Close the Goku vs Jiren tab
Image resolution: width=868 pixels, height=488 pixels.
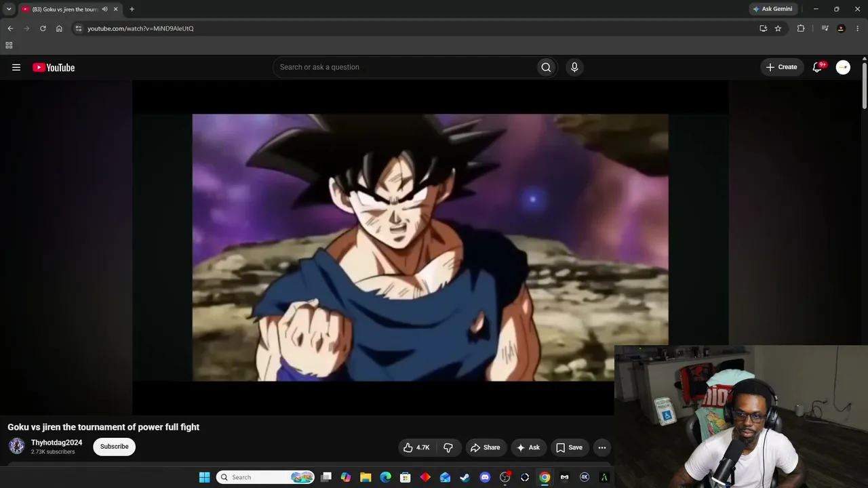[115, 9]
